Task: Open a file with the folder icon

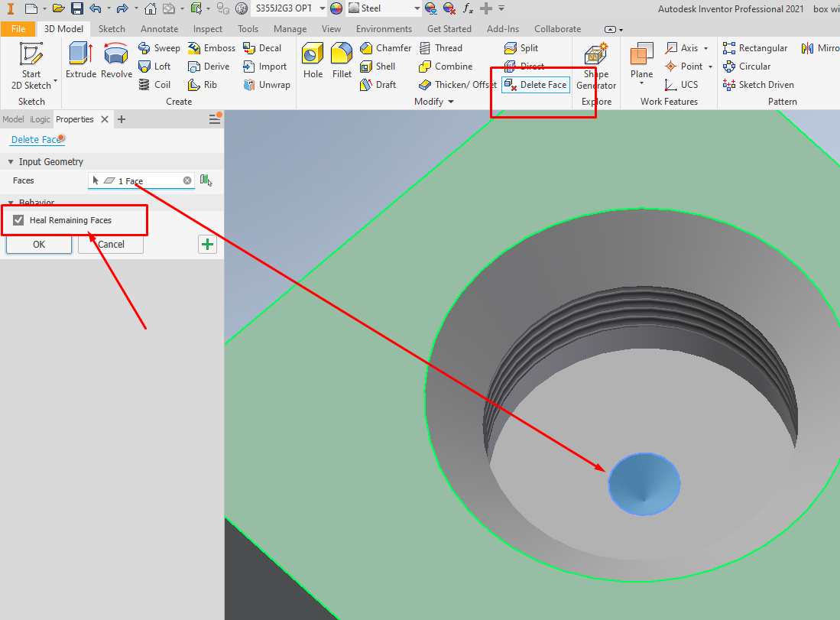Action: (x=58, y=8)
